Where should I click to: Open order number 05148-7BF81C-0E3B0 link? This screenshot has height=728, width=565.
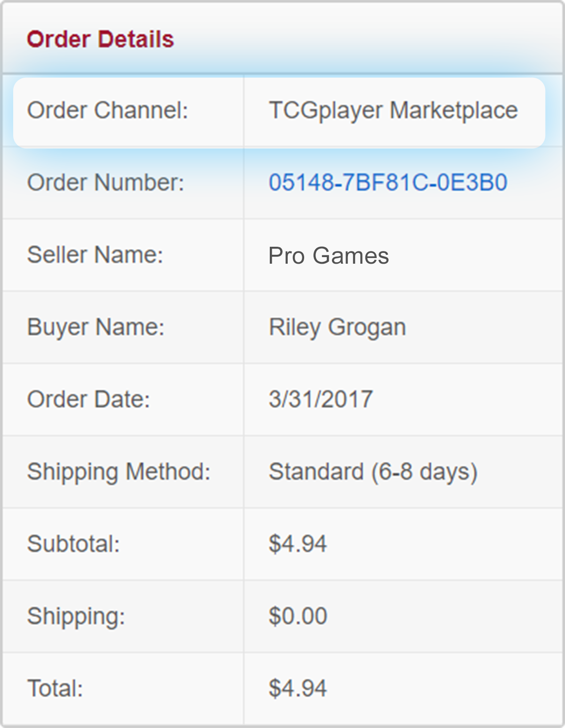[x=388, y=182]
